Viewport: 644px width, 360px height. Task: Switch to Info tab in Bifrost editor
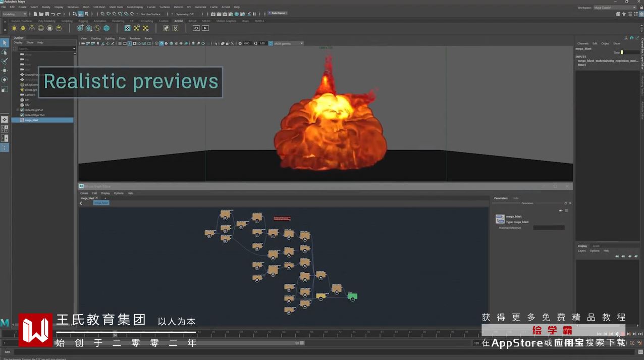[516, 198]
